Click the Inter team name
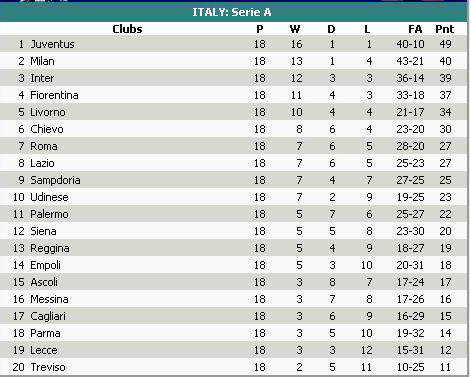Image resolution: width=471 pixels, height=377 pixels. (42, 78)
